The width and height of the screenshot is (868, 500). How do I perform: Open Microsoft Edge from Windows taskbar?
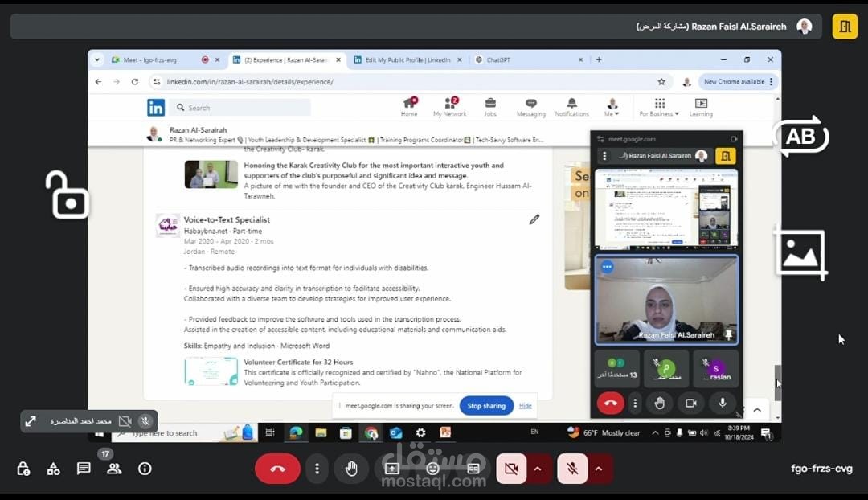296,433
